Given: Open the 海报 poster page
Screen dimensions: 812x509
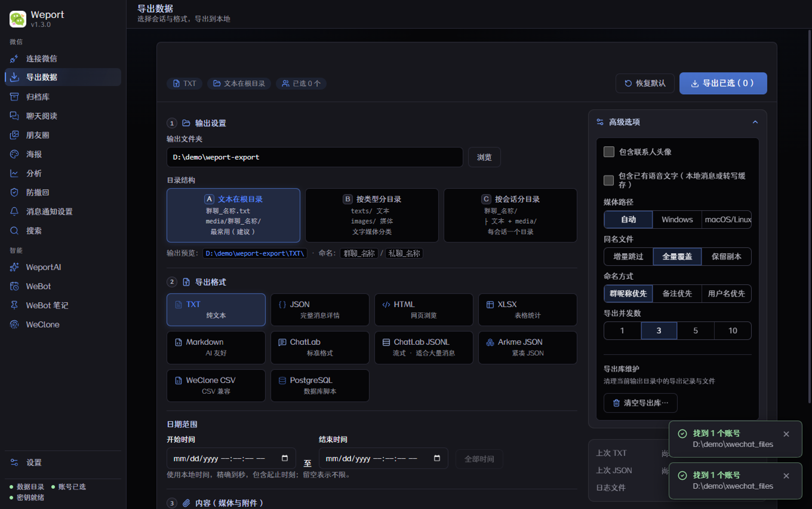Looking at the screenshot, I should point(63,154).
